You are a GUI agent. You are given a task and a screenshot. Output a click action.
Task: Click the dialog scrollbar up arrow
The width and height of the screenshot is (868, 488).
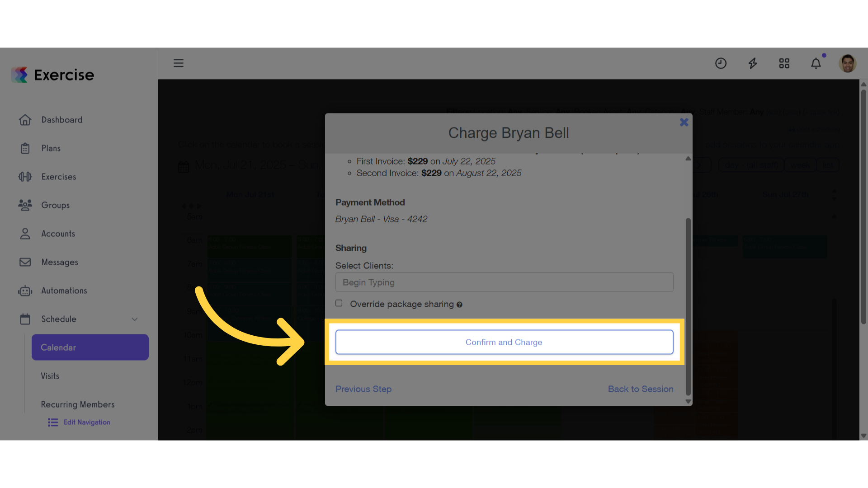coord(688,159)
